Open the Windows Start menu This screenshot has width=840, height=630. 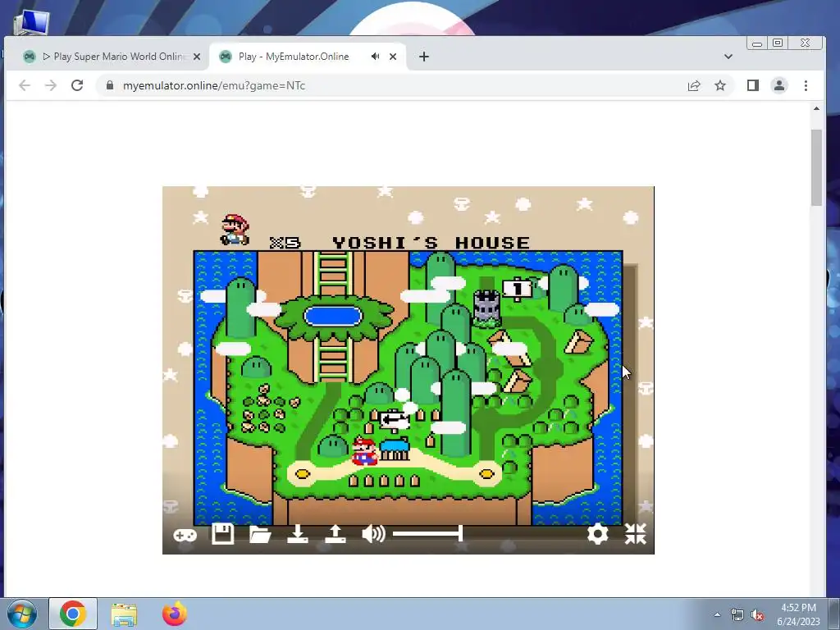tap(22, 614)
